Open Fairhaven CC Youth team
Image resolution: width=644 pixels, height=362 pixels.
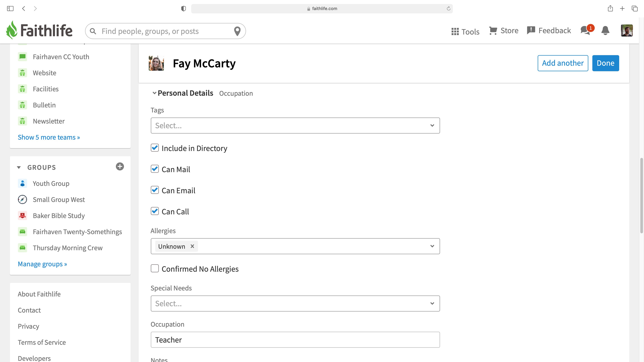(x=61, y=57)
